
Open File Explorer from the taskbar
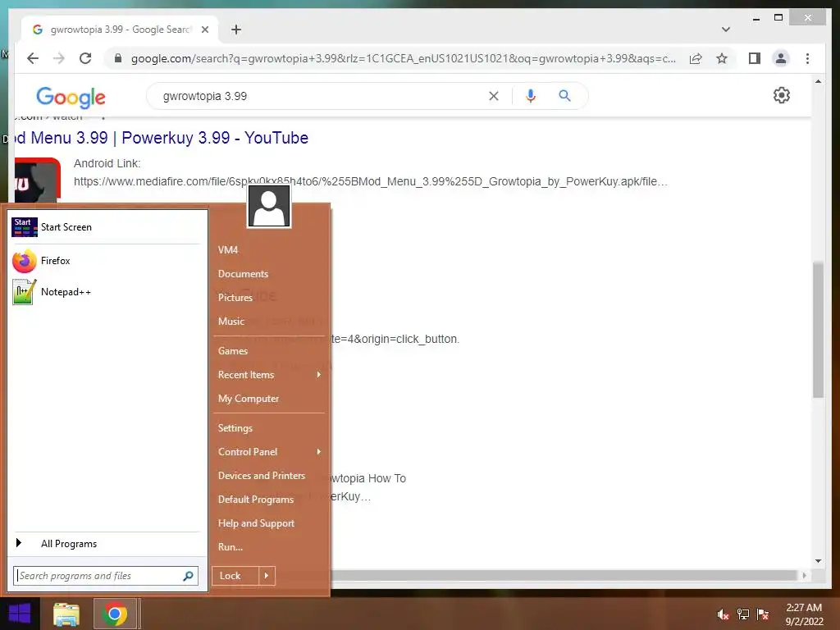pos(66,614)
